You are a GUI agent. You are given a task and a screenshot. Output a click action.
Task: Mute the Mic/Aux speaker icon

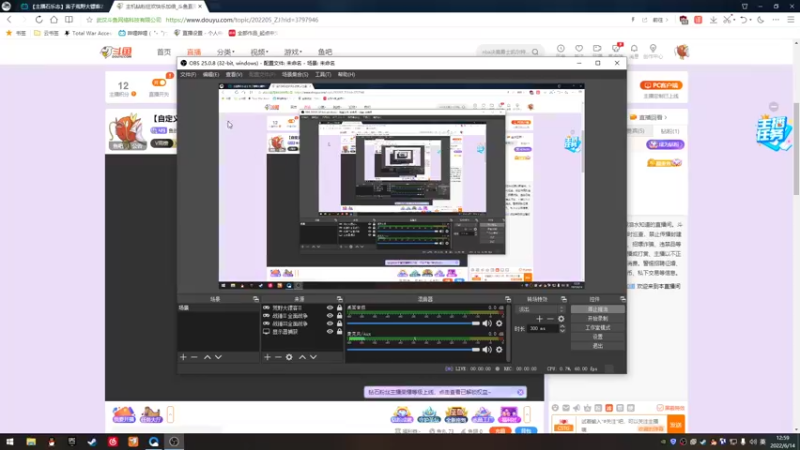(487, 349)
